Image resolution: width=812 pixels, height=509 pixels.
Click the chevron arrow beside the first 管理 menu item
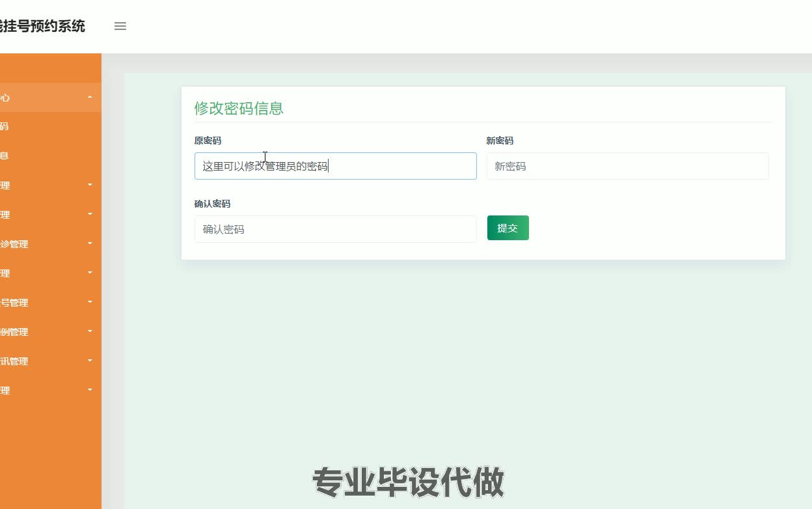[x=89, y=185]
